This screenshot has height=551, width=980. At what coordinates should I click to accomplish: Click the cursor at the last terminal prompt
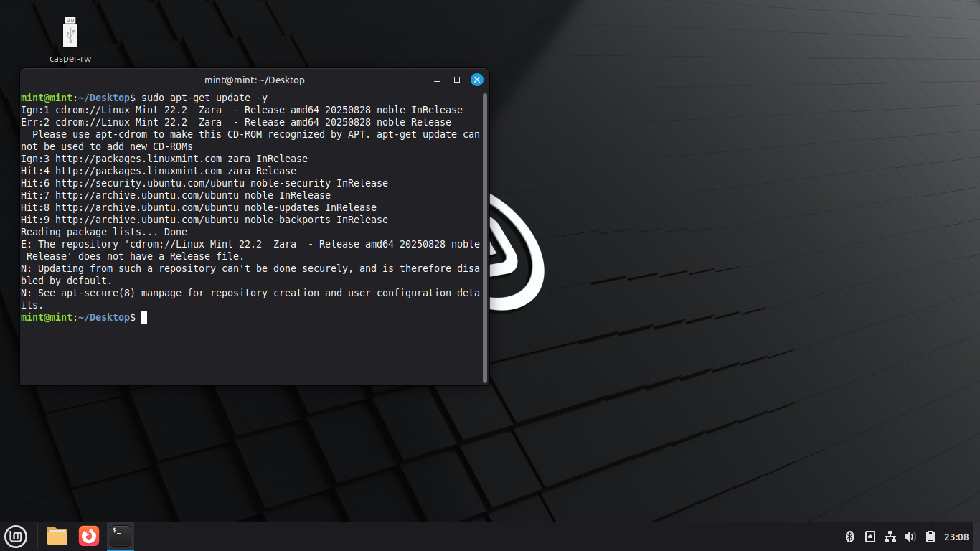tap(144, 317)
